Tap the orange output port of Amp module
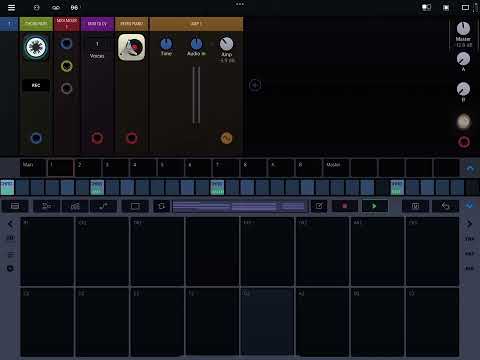Image resolution: width=480 pixels, height=360 pixels. [x=226, y=138]
